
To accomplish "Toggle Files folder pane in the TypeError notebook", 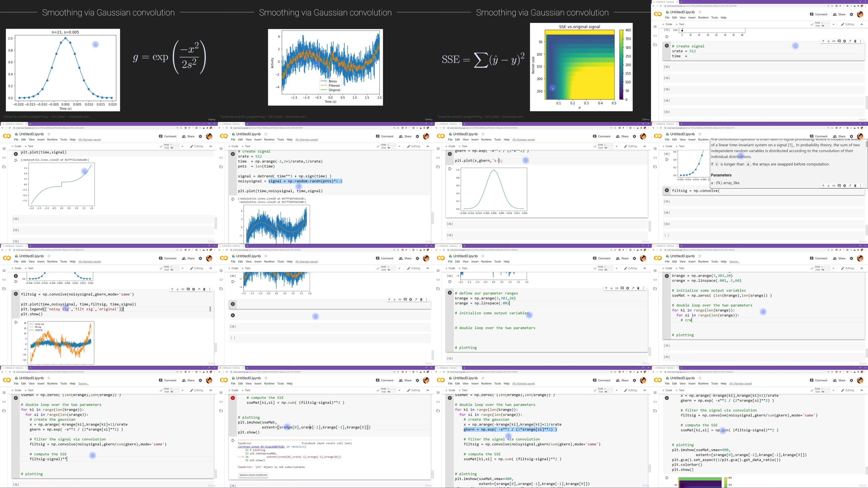I will coord(221,411).
